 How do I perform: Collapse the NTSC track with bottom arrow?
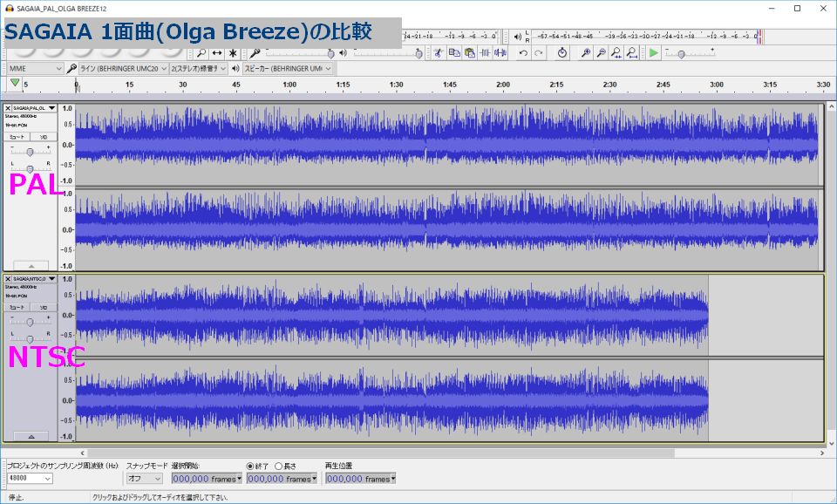(x=31, y=436)
